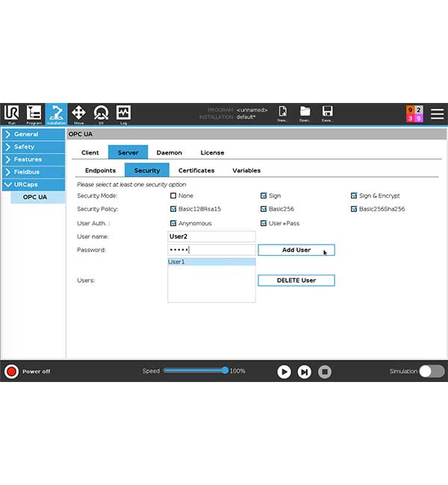Switch to the Client tab
The width and height of the screenshot is (448, 485).
click(90, 152)
